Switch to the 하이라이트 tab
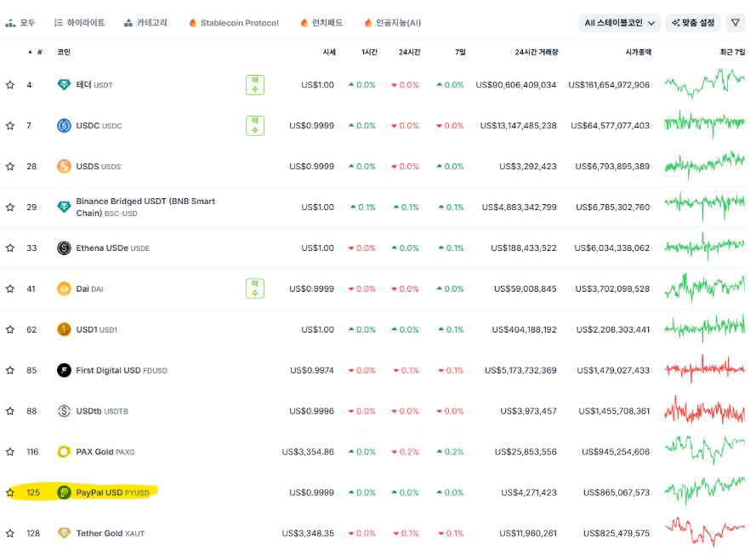This screenshot has height=558, width=756. [80, 23]
